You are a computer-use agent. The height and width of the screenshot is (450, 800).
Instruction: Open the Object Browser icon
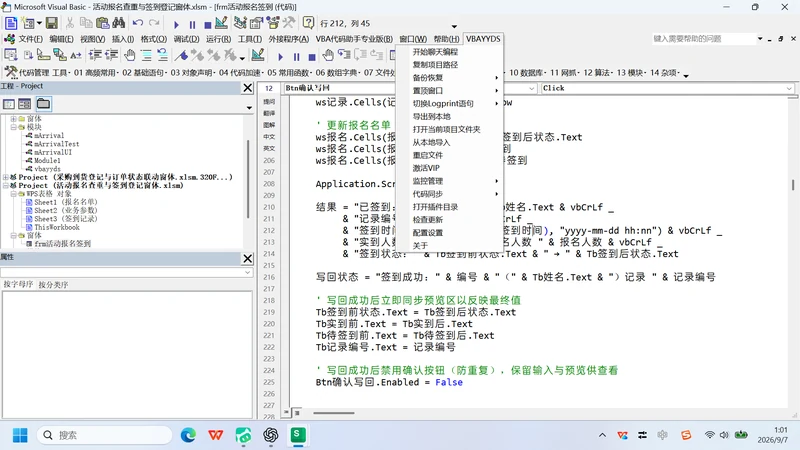tap(273, 23)
